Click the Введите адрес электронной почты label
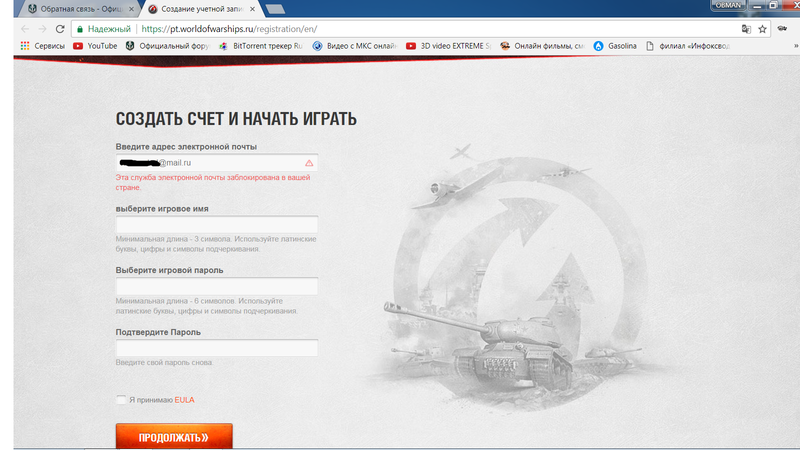 [x=186, y=147]
